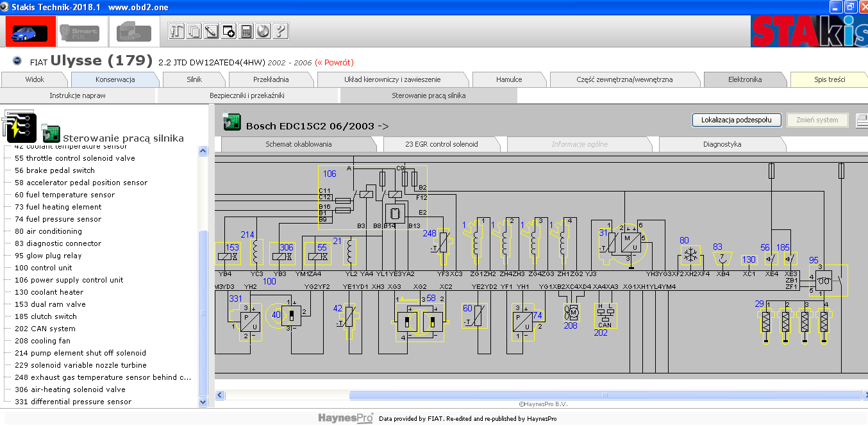The width and height of the screenshot is (868, 426).
Task: Open the calculator tool in toolbar
Action: click(246, 31)
